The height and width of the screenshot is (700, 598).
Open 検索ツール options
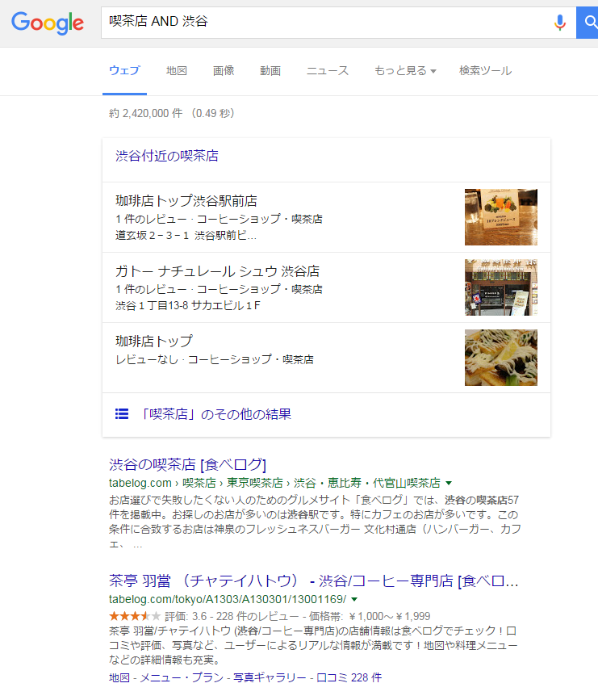click(486, 70)
